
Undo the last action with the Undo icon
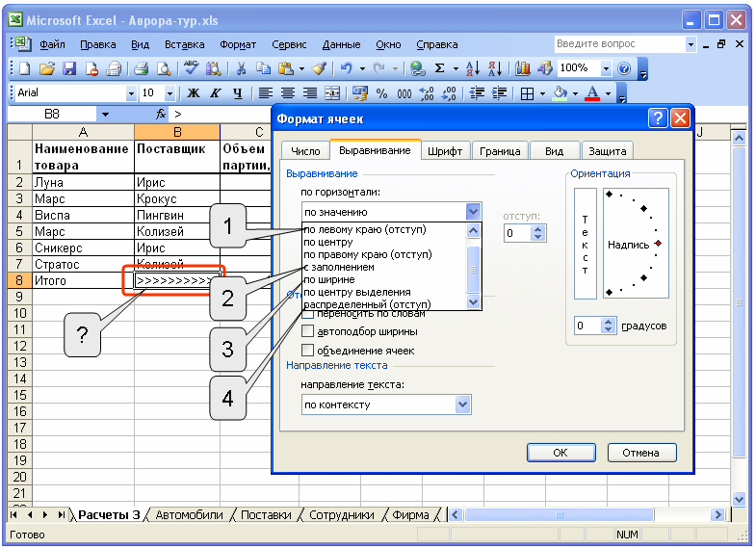(x=346, y=69)
